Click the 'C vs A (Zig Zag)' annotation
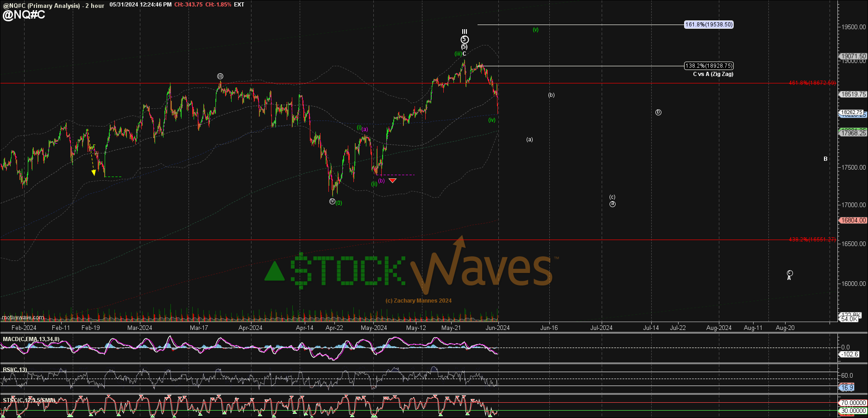The image size is (868, 418). point(713,74)
